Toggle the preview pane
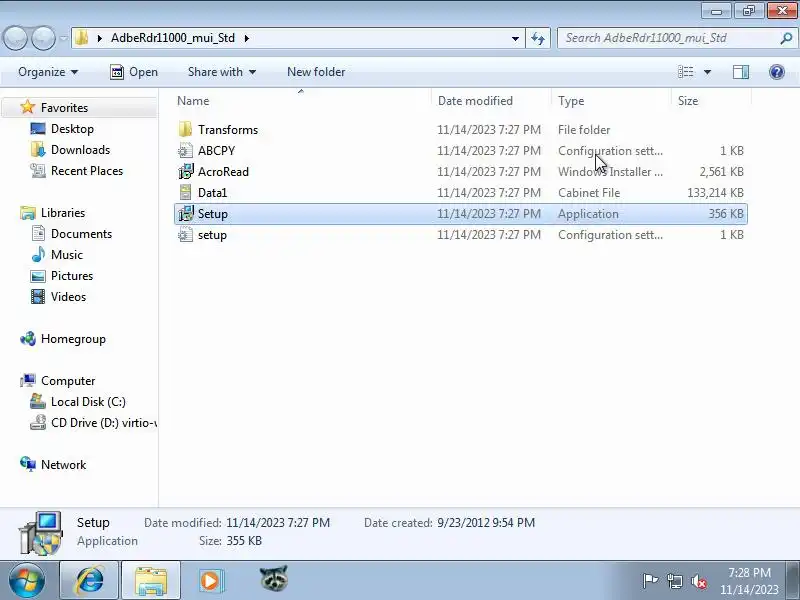 tap(741, 72)
